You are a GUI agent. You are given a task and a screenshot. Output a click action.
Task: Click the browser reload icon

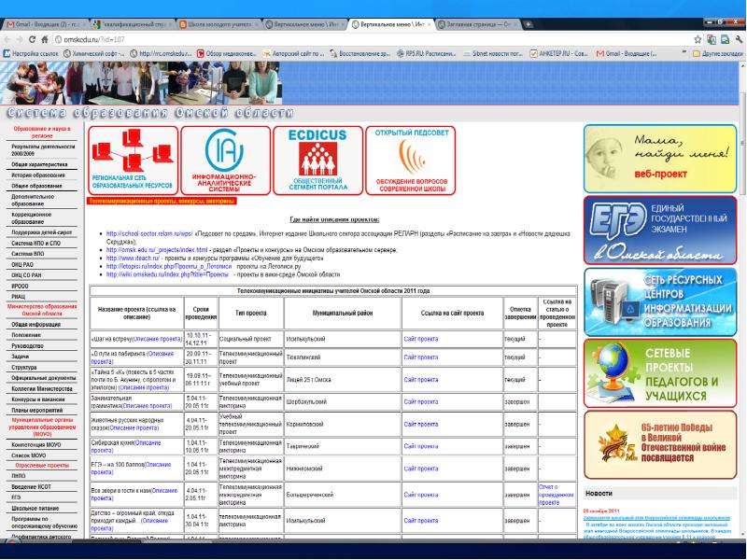[32, 39]
